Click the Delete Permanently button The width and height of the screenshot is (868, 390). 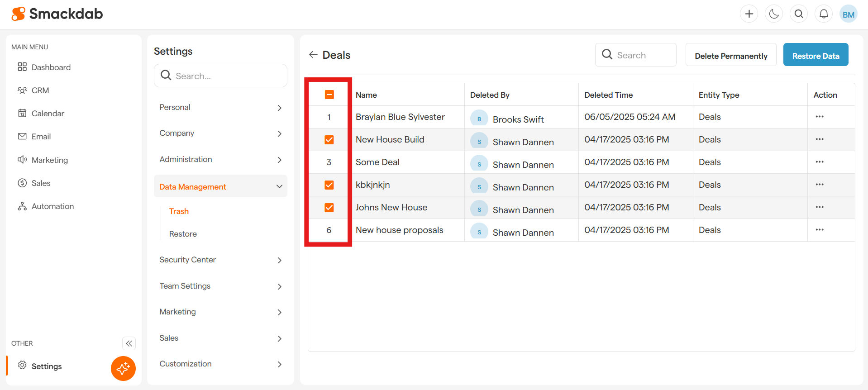(x=730, y=55)
